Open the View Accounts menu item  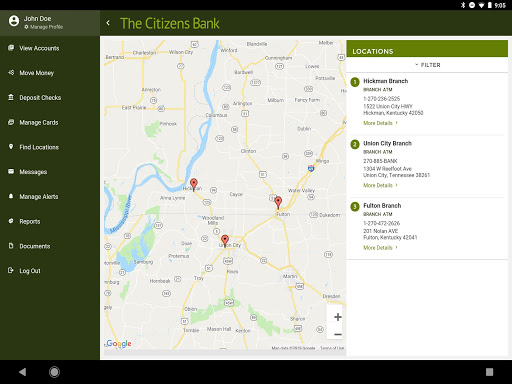[39, 48]
